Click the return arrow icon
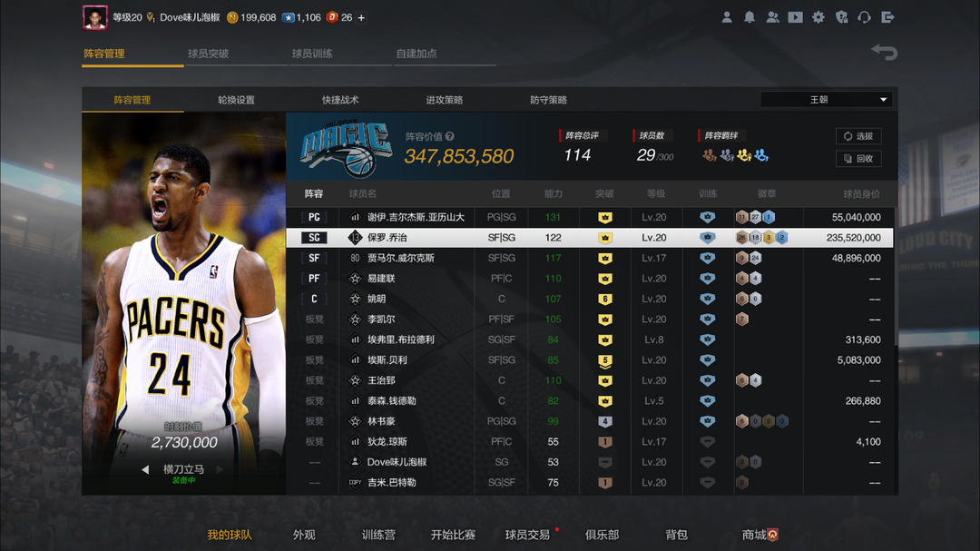 click(x=884, y=53)
